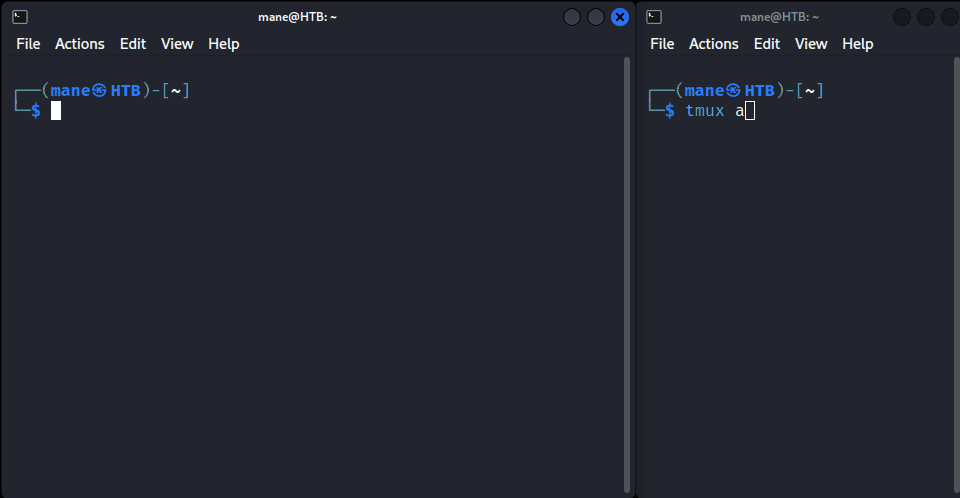Open View menu in left terminal
This screenshot has width=960, height=498.
pos(177,44)
